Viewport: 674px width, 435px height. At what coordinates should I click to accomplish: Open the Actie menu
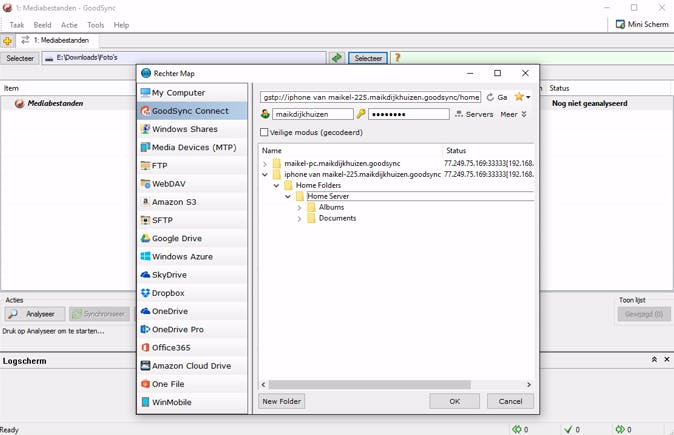[x=69, y=25]
